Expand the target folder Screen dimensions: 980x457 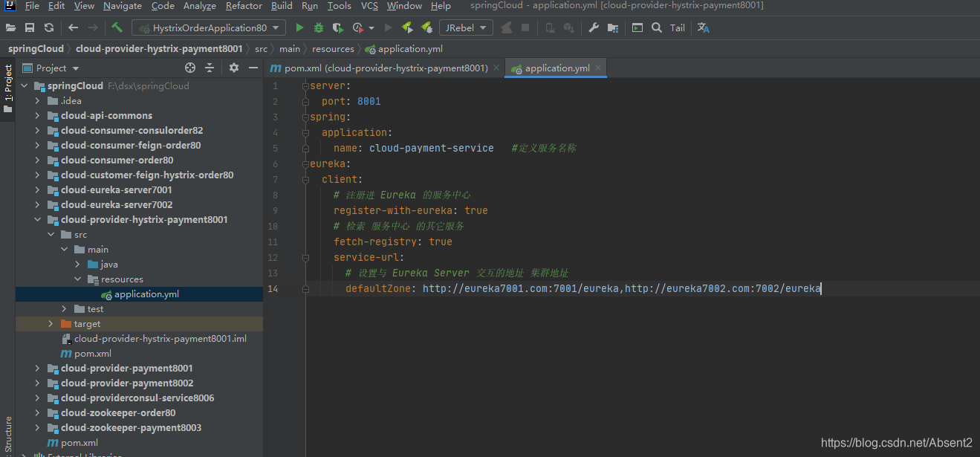pos(51,324)
